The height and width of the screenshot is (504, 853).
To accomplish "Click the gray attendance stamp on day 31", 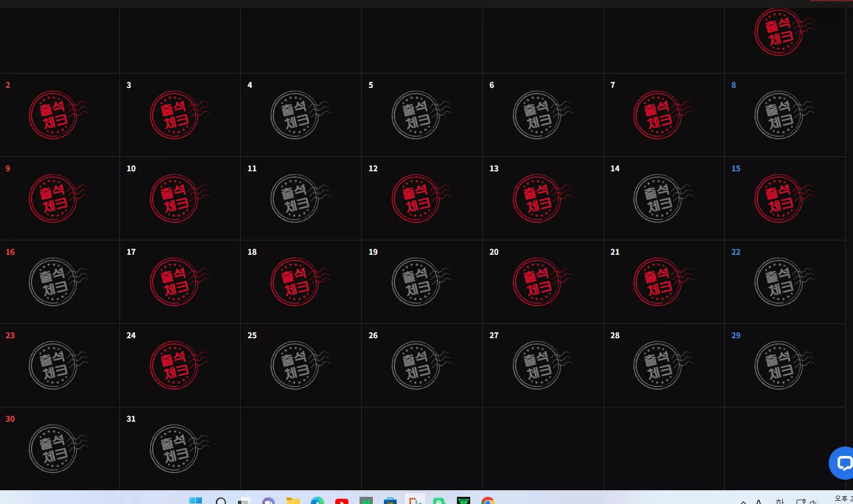I will 179,449.
